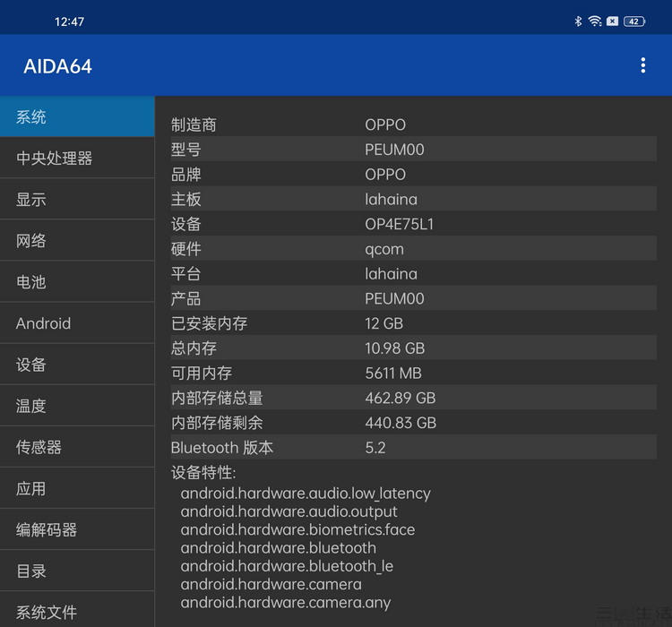Show the 温度 section
The height and width of the screenshot is (627, 672).
pos(77,406)
